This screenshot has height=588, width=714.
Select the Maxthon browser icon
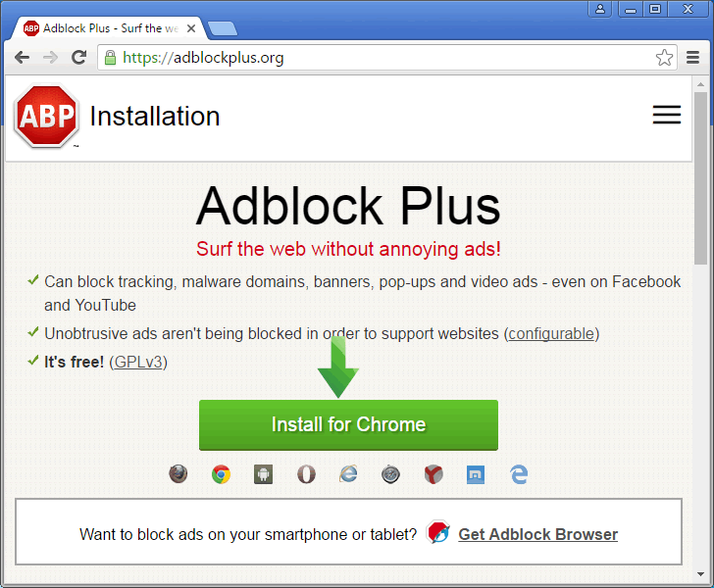point(476,474)
